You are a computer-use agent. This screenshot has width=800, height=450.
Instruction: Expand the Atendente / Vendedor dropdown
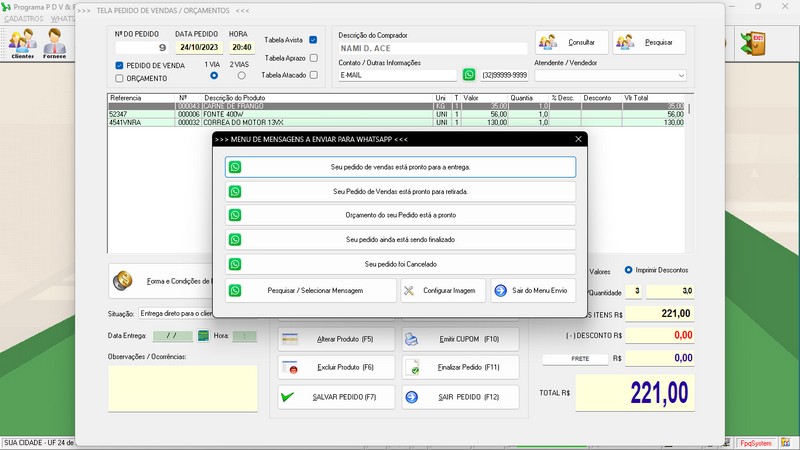click(681, 75)
